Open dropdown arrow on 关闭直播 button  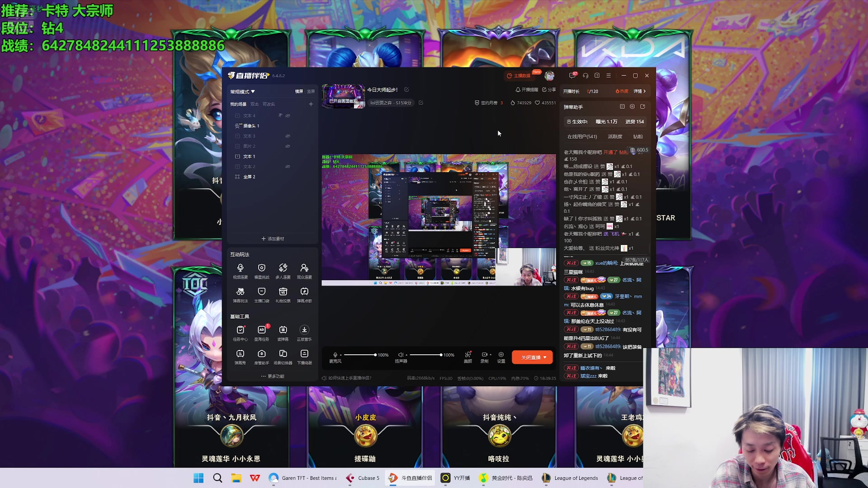[x=545, y=357]
